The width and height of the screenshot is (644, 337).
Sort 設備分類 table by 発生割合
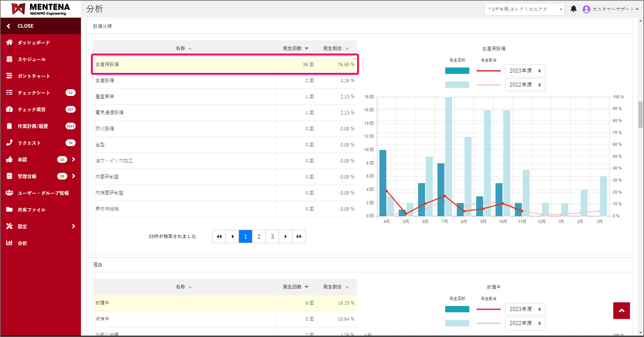click(x=336, y=48)
